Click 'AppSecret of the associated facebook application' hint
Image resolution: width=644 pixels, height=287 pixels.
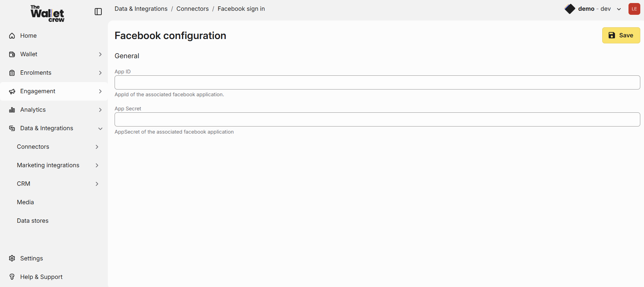pyautogui.click(x=174, y=132)
